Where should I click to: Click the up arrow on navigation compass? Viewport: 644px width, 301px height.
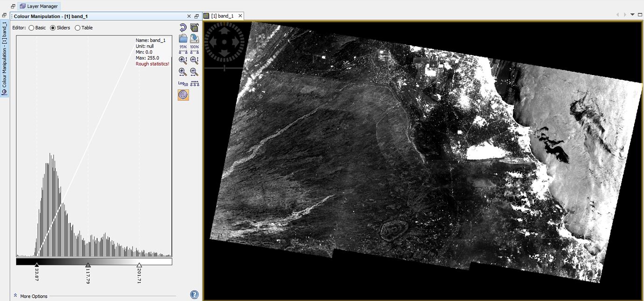[x=224, y=30]
